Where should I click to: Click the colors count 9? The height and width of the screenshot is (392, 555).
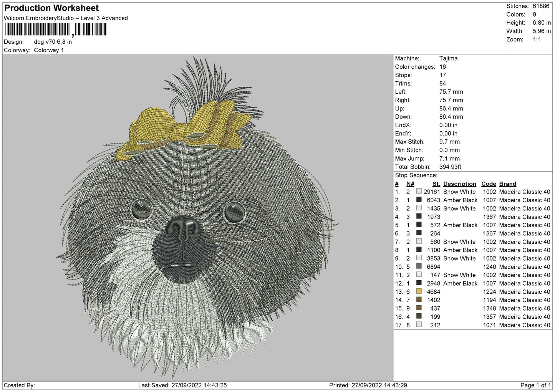click(x=534, y=15)
